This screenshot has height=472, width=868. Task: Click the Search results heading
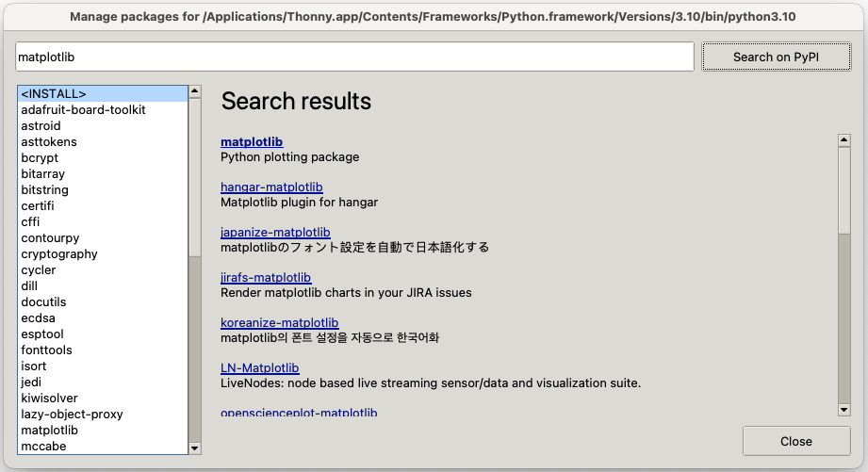[x=296, y=101]
